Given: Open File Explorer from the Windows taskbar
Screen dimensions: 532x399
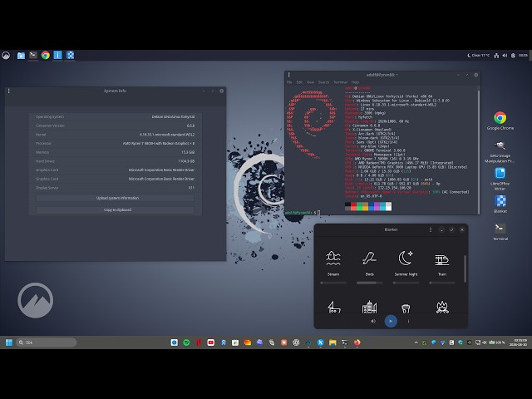Looking at the screenshot, I should tap(332, 342).
